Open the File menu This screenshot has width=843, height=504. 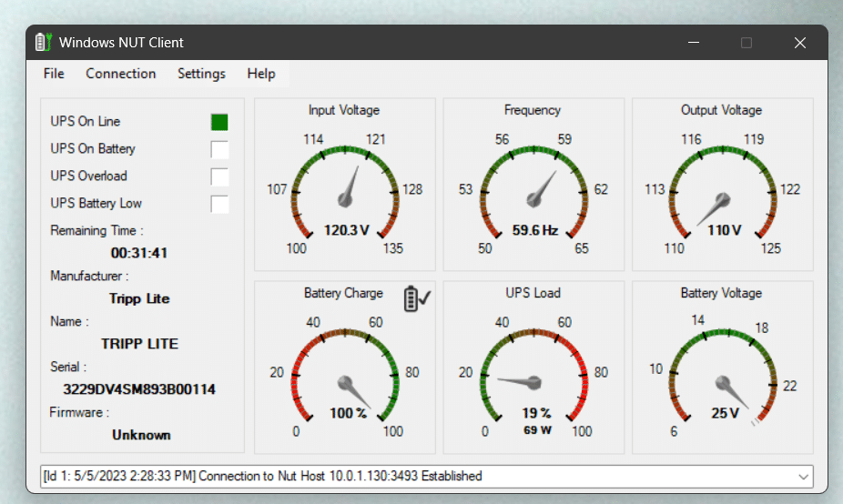coord(54,74)
